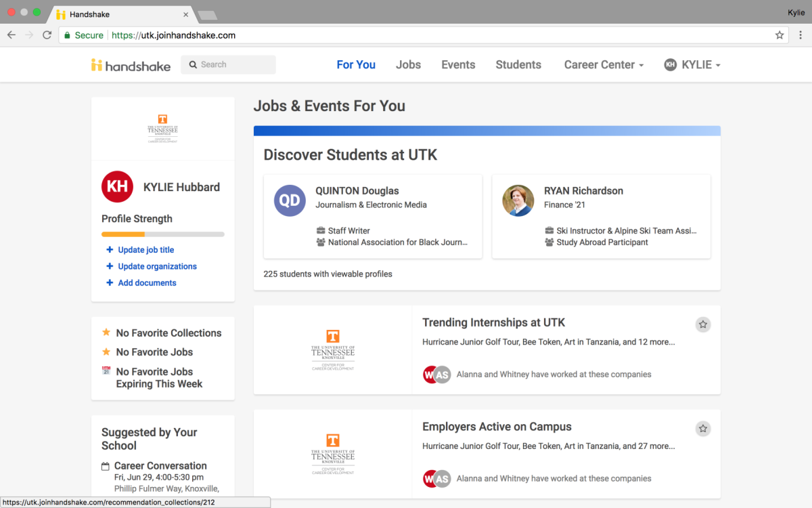Click avatar icons in Employers Active on Campus card
This screenshot has height=508, width=812.
click(437, 479)
